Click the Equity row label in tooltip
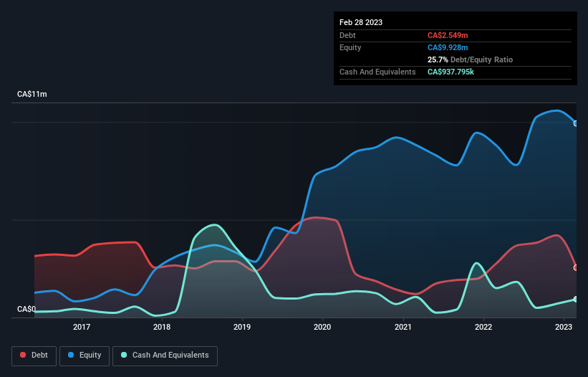 [x=350, y=47]
